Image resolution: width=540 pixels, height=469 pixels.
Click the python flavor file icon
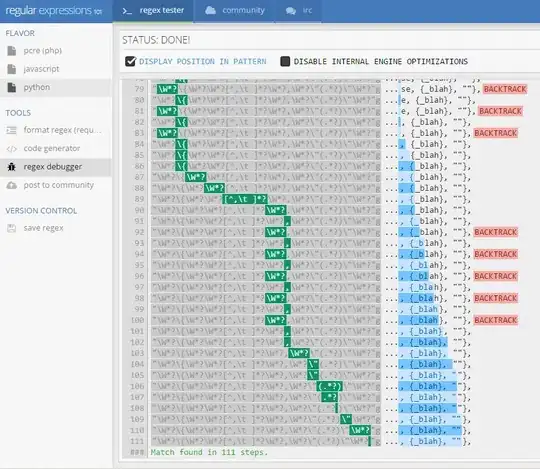coord(12,87)
